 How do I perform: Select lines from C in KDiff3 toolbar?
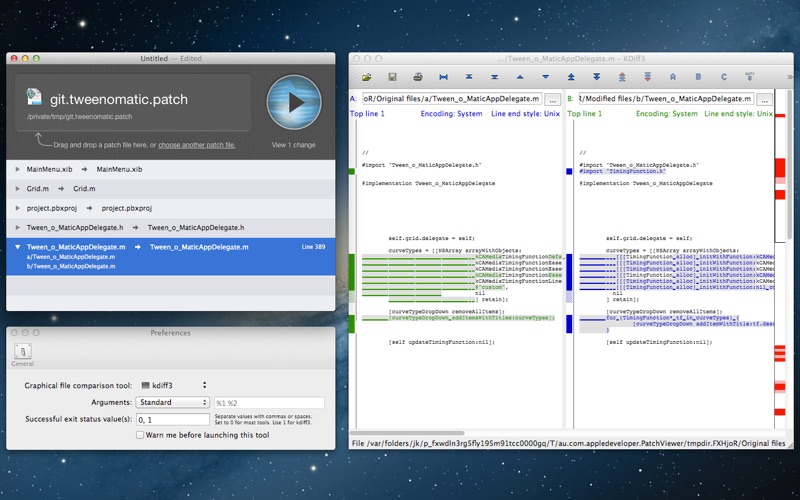[x=724, y=77]
